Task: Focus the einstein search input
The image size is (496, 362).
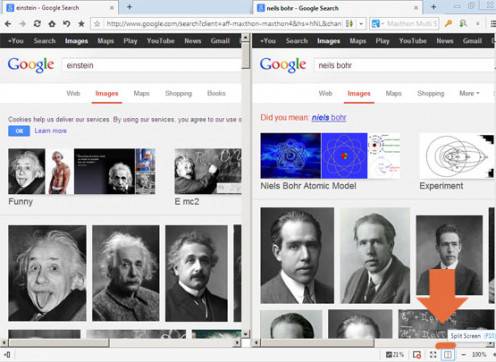Action: tap(152, 65)
